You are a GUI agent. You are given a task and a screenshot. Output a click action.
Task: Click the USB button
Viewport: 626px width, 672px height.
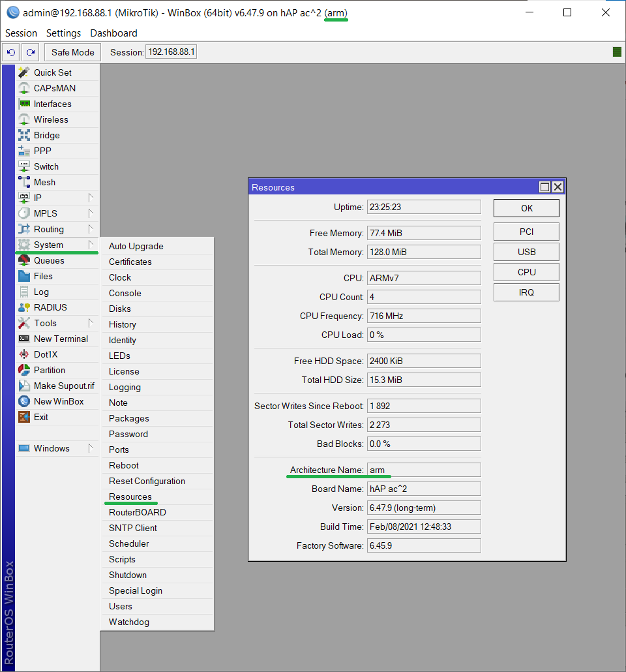(526, 252)
